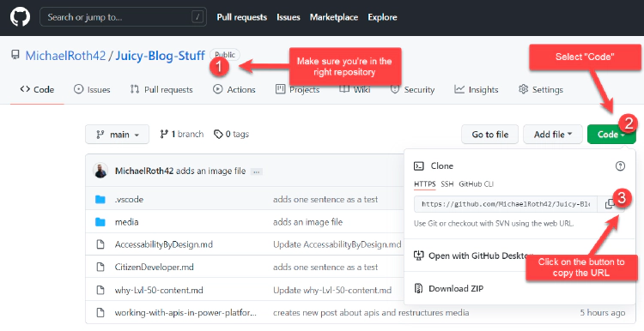The image size is (644, 331).
Task: Open the Insights repository tab
Action: [477, 89]
